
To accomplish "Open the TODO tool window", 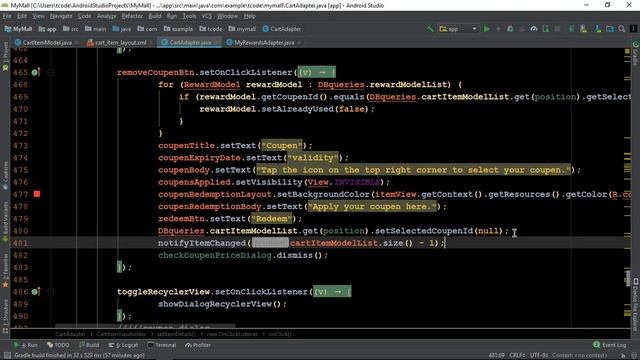I will [58, 345].
